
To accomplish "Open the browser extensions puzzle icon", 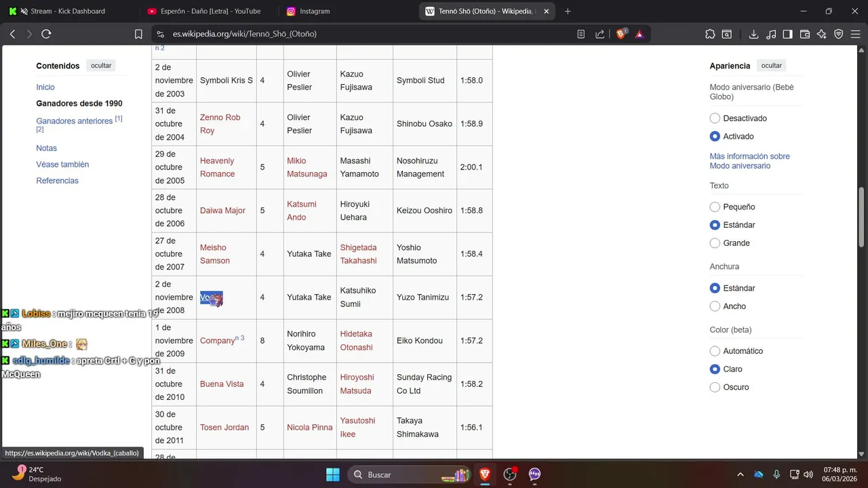I will (710, 34).
